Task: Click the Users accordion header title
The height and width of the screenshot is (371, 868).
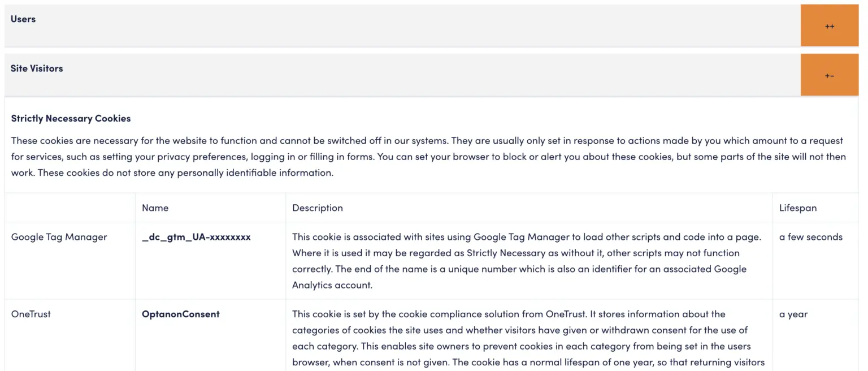Action: pyautogui.click(x=23, y=19)
